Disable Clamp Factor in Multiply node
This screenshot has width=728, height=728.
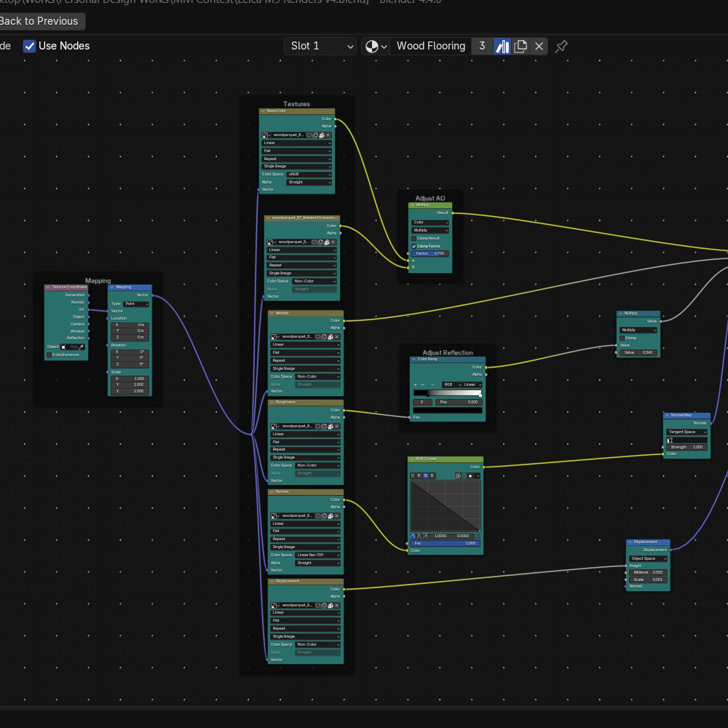[414, 246]
